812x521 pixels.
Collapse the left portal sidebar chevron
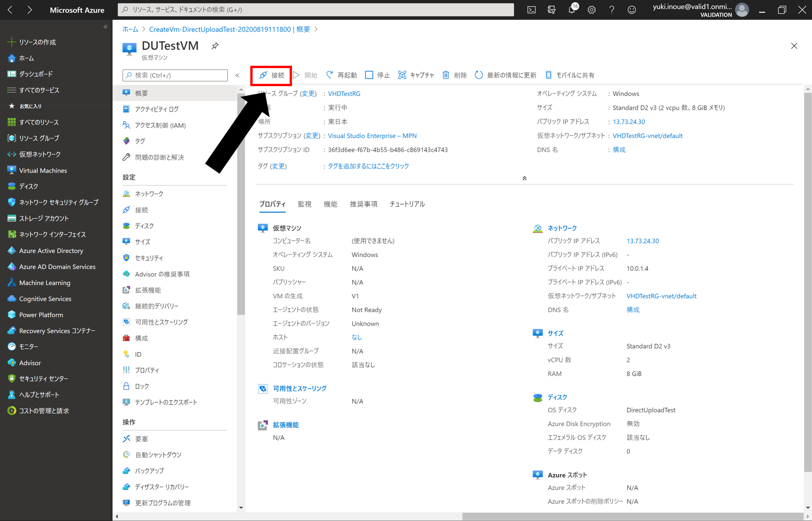(106, 27)
